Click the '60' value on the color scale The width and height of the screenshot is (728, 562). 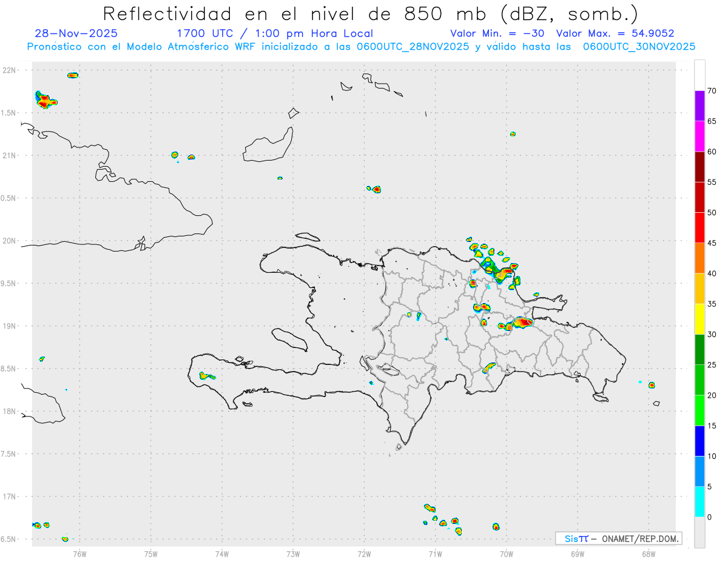pos(712,152)
